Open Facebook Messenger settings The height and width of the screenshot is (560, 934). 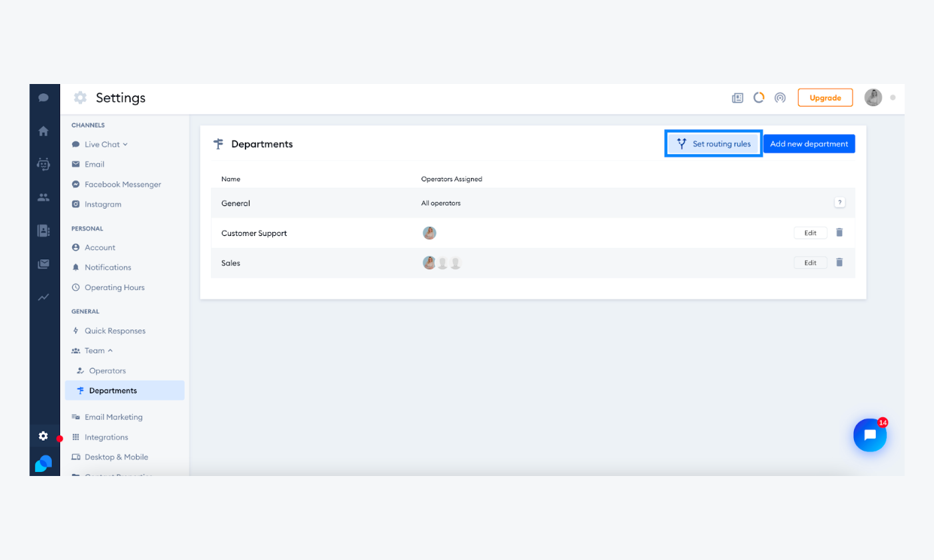116,184
